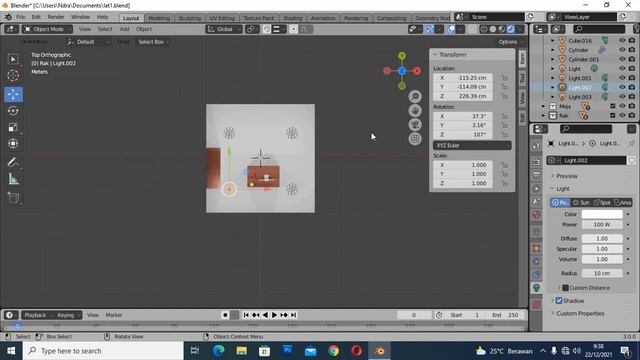Image resolution: width=640 pixels, height=360 pixels.
Task: Set light type to Spot
Action: [602, 202]
